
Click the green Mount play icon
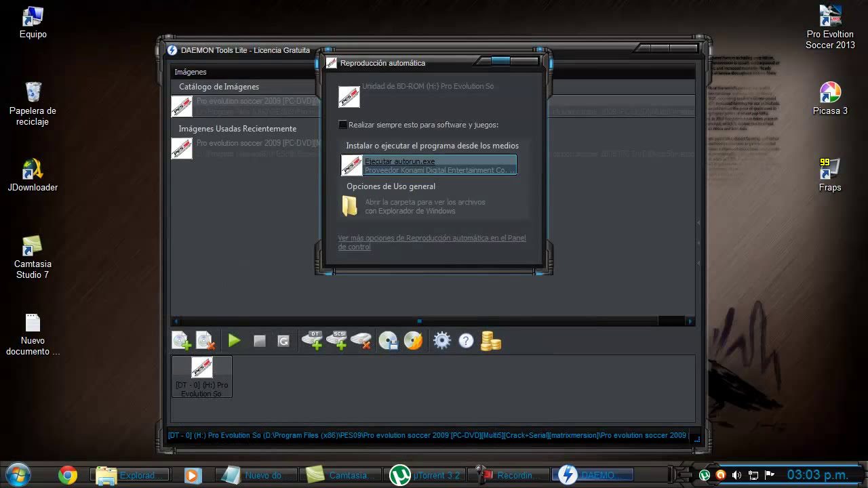235,341
